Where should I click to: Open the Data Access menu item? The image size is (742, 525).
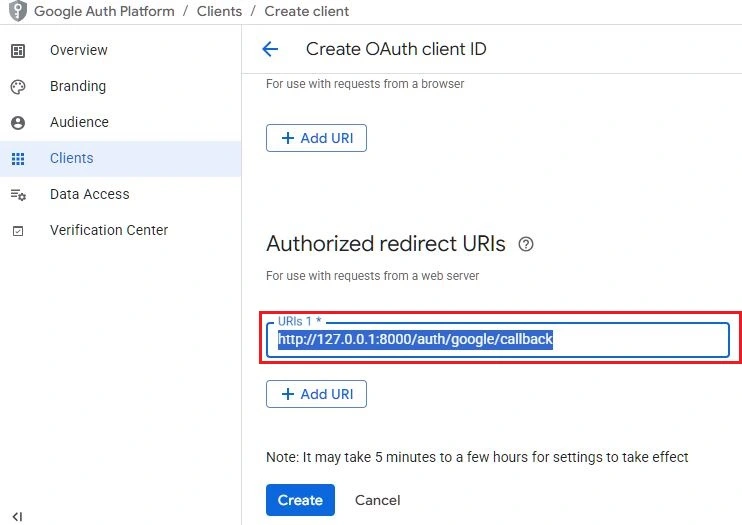[121, 194]
